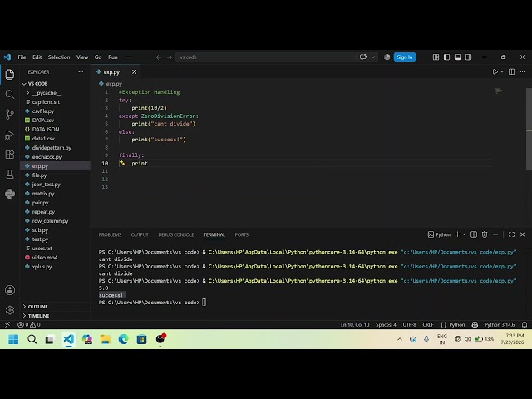Open the Python sidebar view
This screenshot has height=399, width=532.
[x=10, y=194]
